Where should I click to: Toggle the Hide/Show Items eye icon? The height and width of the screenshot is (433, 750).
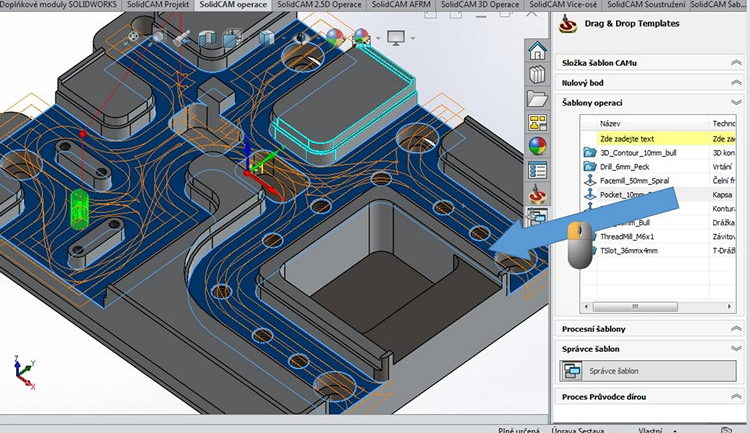(301, 37)
